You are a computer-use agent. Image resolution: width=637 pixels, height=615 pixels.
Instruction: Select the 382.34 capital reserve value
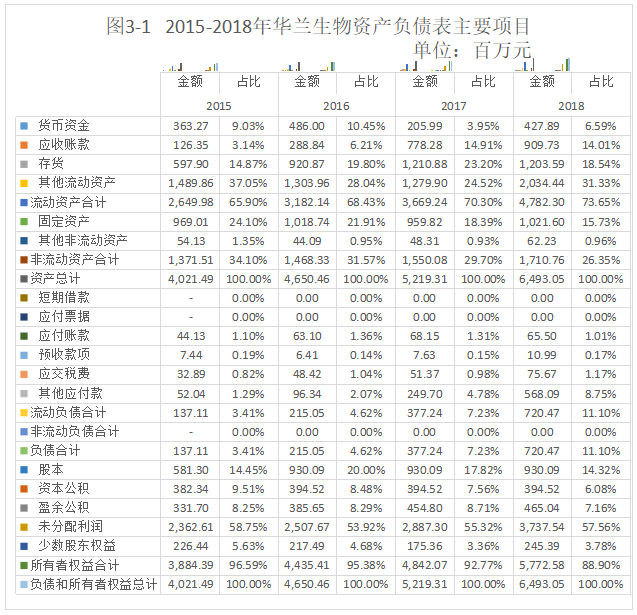(x=191, y=489)
